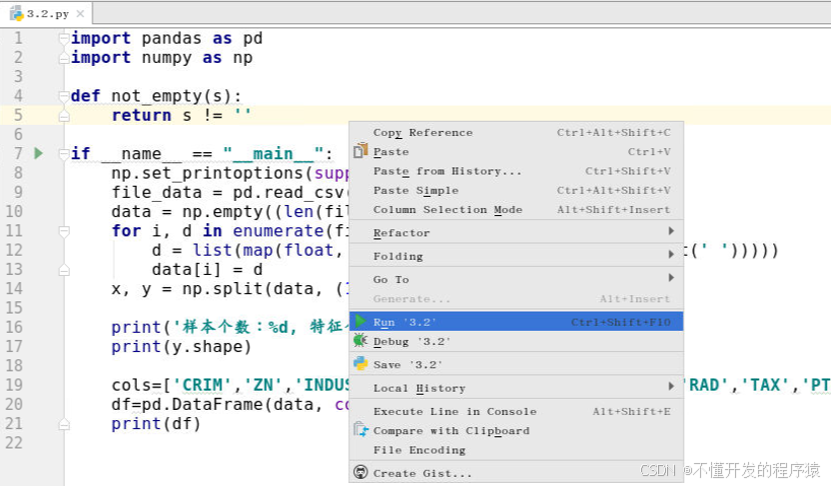Click the Compare with Clipboard icon
This screenshot has height=486, width=832.
click(x=361, y=429)
